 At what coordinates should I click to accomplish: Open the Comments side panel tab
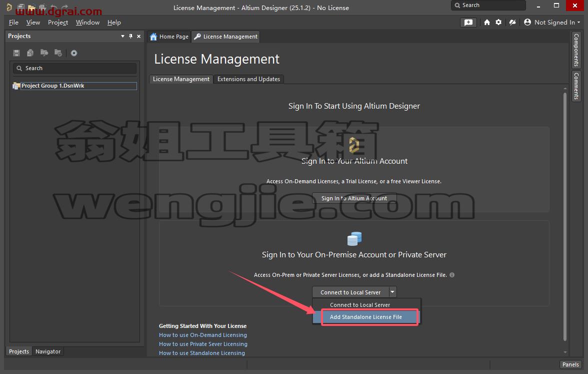tap(576, 86)
